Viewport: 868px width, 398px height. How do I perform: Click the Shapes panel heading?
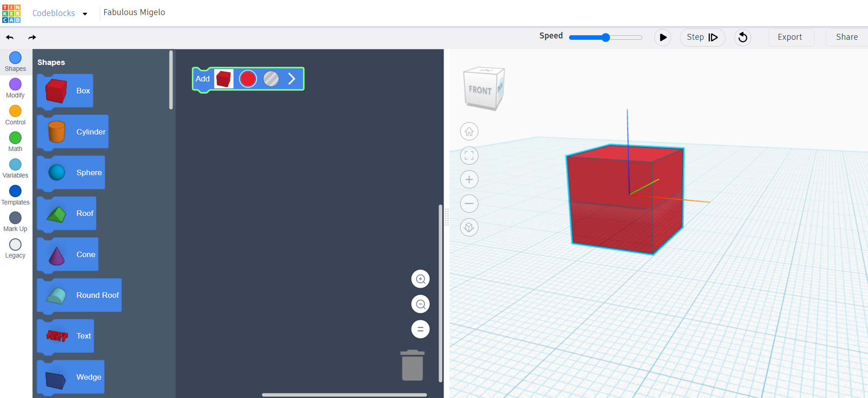[x=51, y=62]
